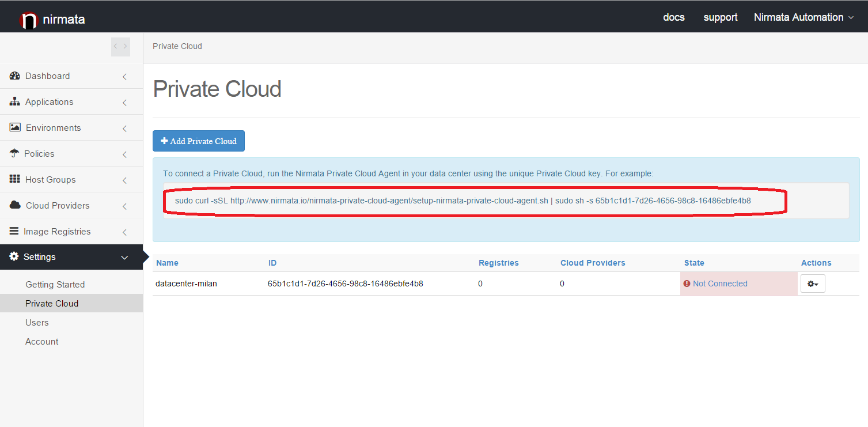This screenshot has width=868, height=427.
Task: Open the Nirmata Automation account dropdown
Action: (x=803, y=17)
